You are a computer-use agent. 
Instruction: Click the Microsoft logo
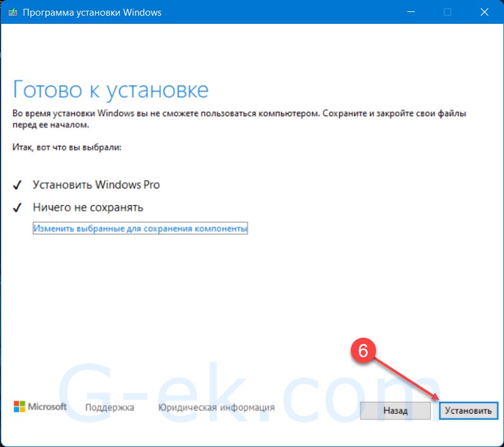pos(40,406)
